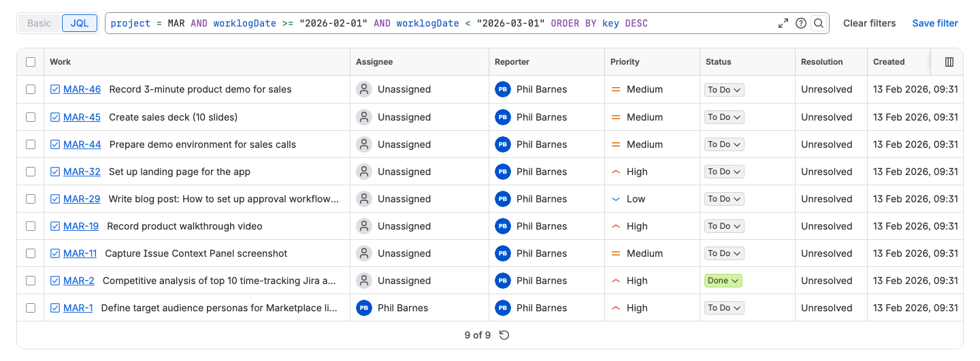
Task: Select checkbox for MAR-44 row
Action: (x=31, y=144)
